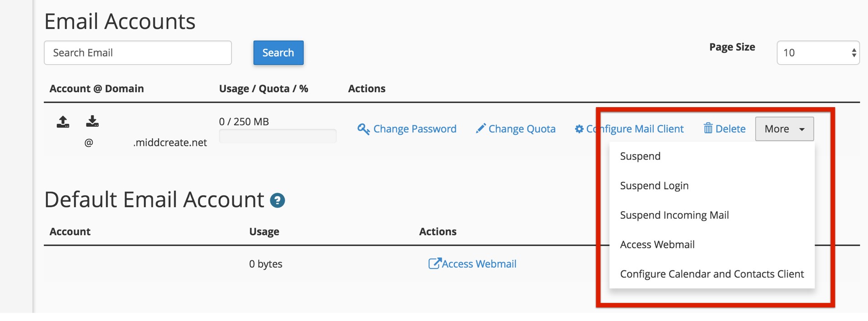Choose Suspend from the More menu
Screen dimensions: 868x321
click(x=640, y=156)
